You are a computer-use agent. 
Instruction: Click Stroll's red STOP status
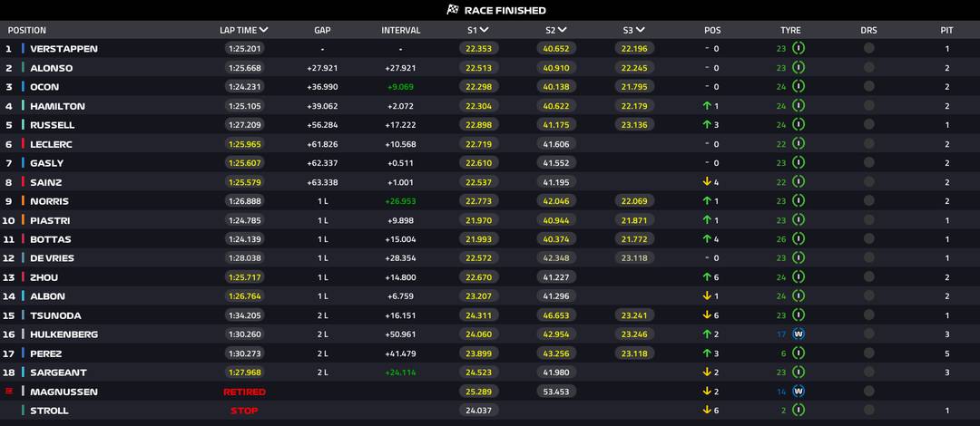[244, 411]
